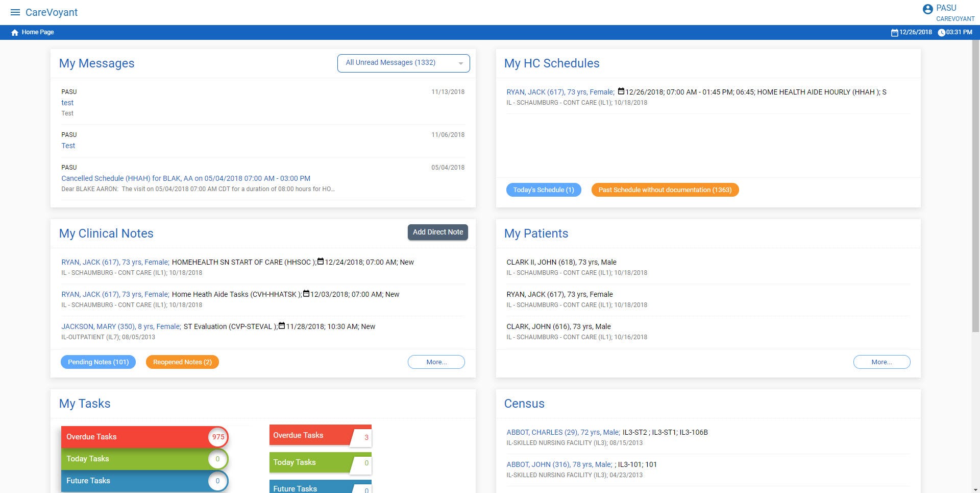
Task: Expand More in My Clinical Notes
Action: point(436,362)
